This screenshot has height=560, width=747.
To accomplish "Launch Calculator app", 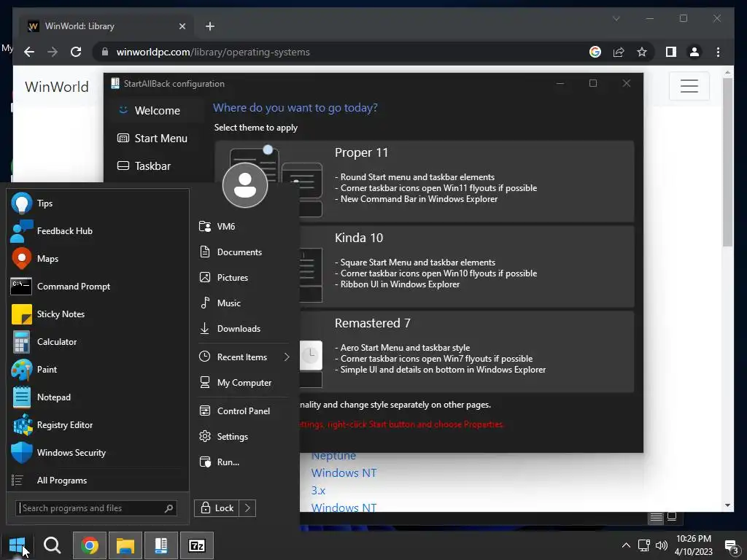I will 98,342.
